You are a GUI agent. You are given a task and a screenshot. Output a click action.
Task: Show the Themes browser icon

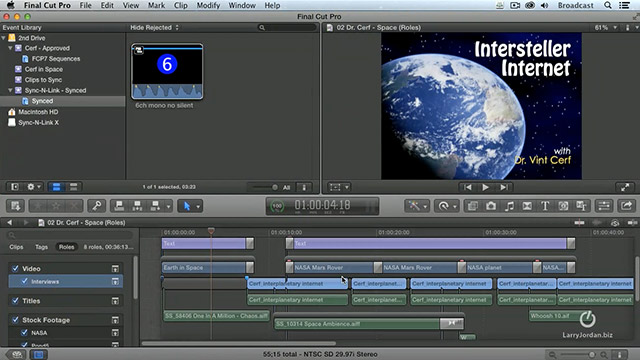(x=581, y=206)
